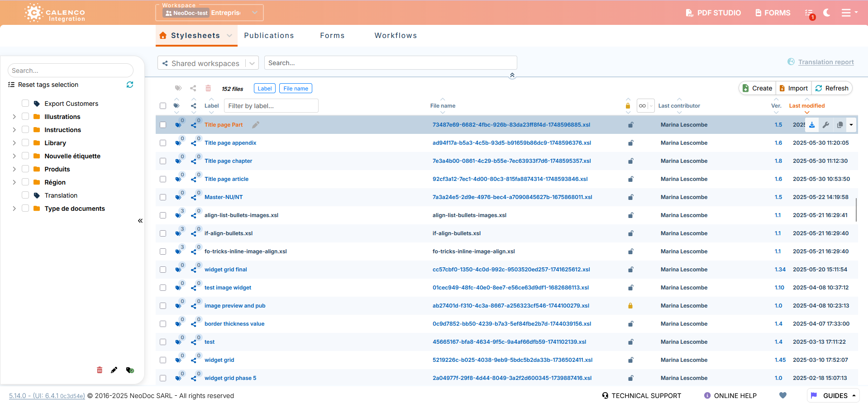Click the Filter by label input field
The width and height of the screenshot is (868, 403).
point(271,106)
